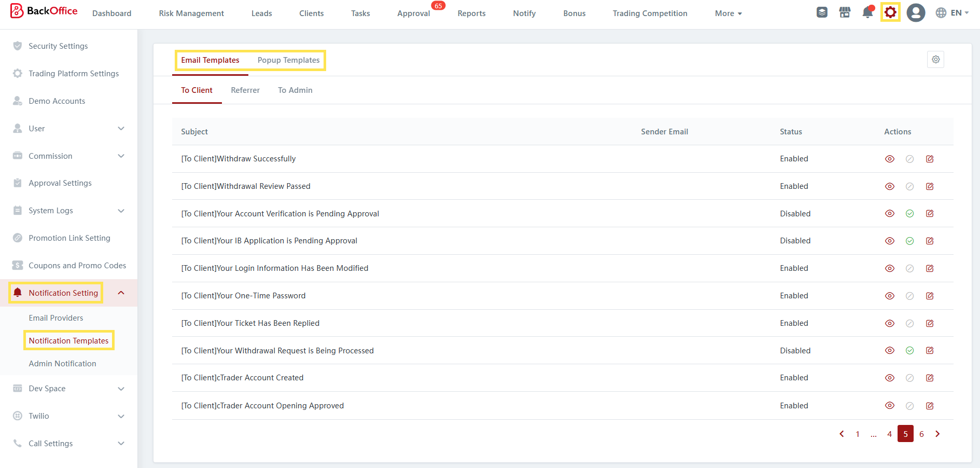980x468 pixels.
Task: Expand the More menu in the top navigation
Action: (x=728, y=13)
